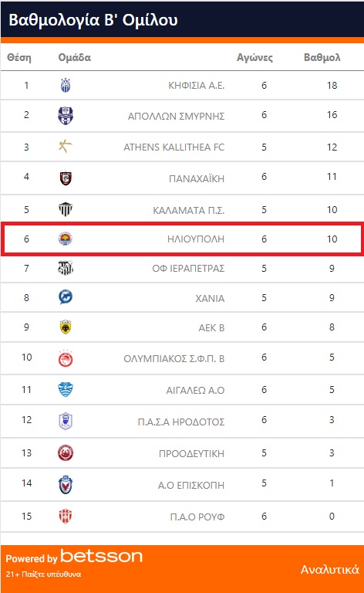
Task: Click the ΑΠΟΛΛΩΝ ΣΜΥΡΝΗΣ team logo
Action: tap(66, 115)
